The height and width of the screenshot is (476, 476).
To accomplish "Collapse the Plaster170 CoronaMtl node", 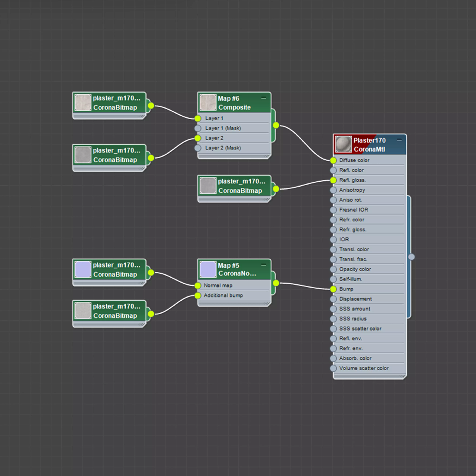I will click(x=399, y=140).
